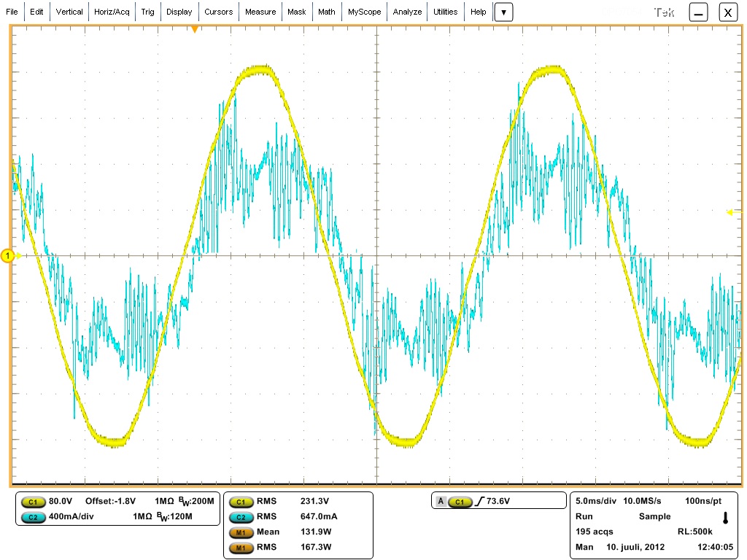Open the Vertical menu
This screenshot has width=747, height=560.
pyautogui.click(x=69, y=12)
